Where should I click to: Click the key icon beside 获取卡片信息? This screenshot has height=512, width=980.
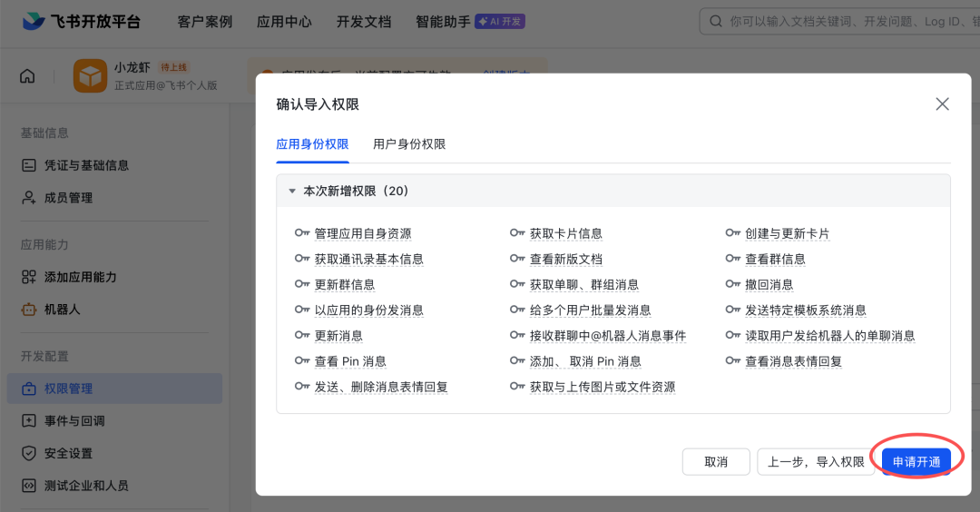pyautogui.click(x=517, y=233)
